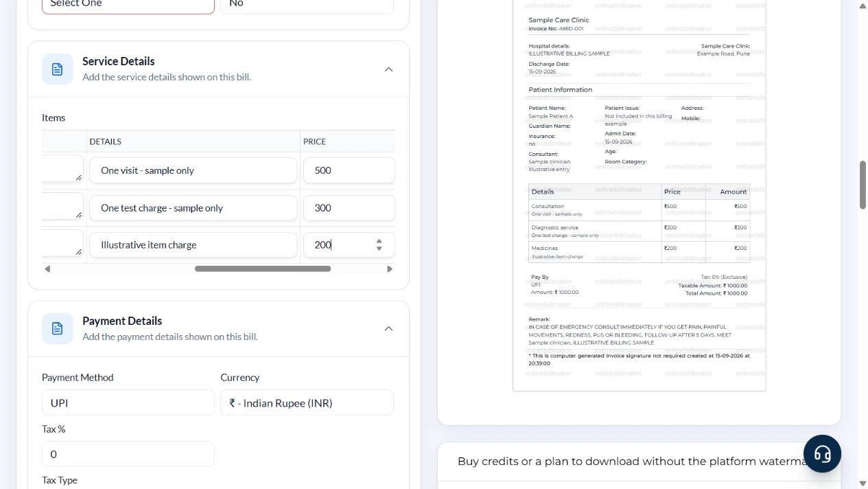This screenshot has height=489, width=868.
Task: Edit the 'One test charge - sample only' field
Action: tap(193, 207)
